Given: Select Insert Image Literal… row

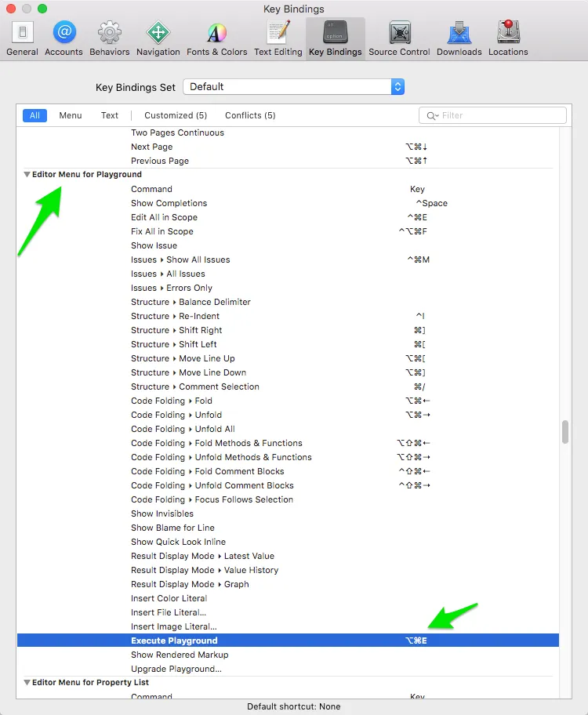Looking at the screenshot, I should [x=288, y=627].
